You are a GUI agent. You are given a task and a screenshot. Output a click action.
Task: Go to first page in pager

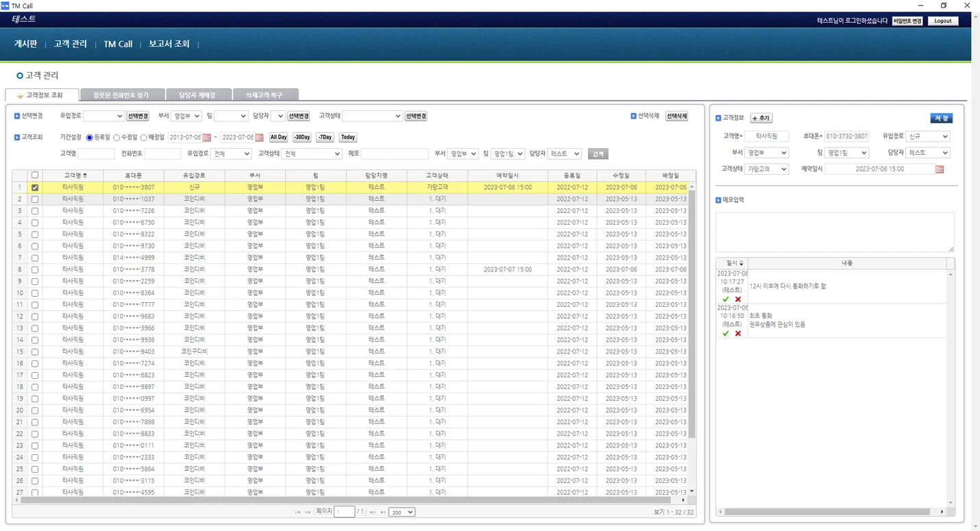297,513
